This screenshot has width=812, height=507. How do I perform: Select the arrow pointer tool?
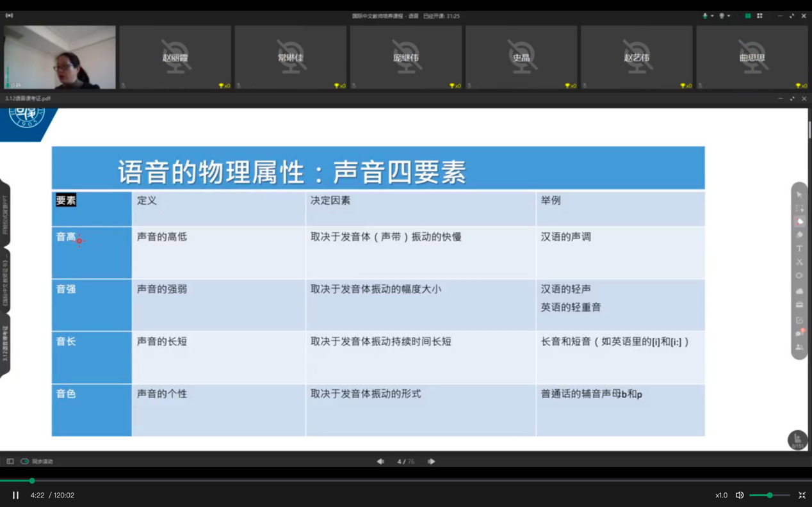click(x=799, y=195)
